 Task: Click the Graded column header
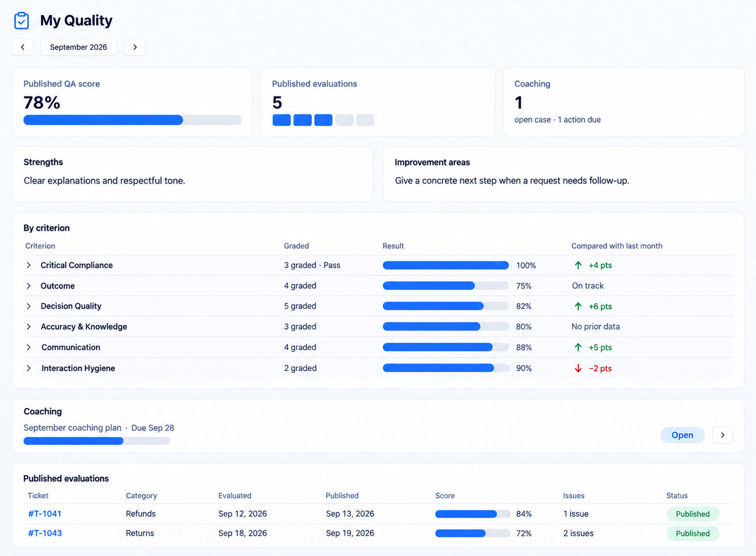(296, 246)
